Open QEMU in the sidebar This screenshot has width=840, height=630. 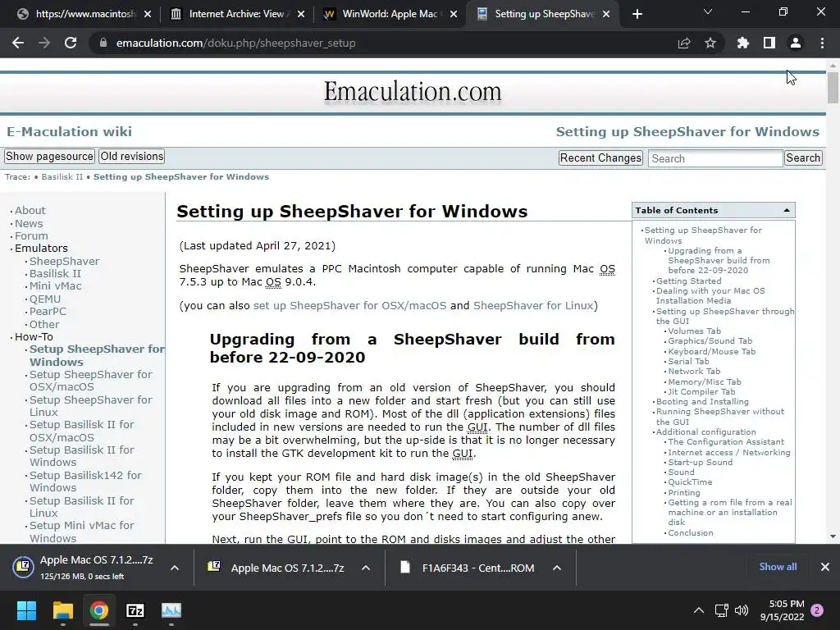45,299
